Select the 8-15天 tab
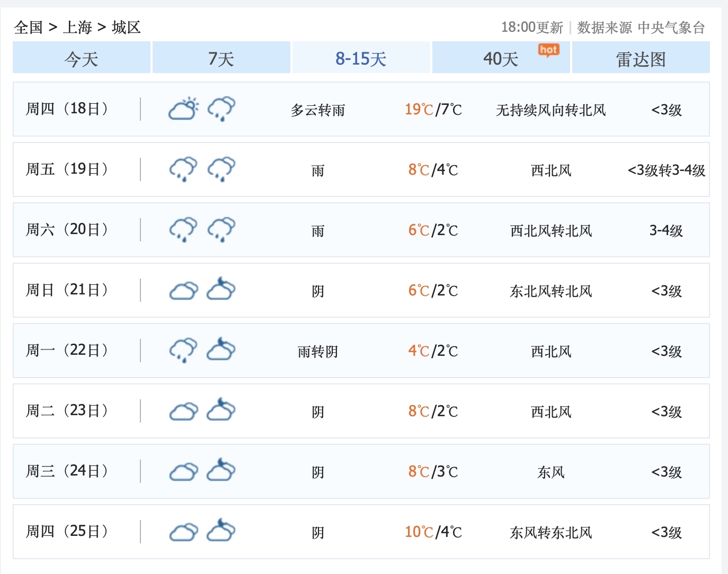This screenshot has width=728, height=574. pos(361,57)
